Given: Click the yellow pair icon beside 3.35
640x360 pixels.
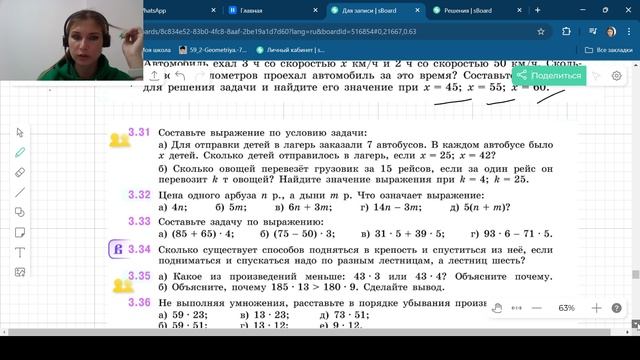Looking at the screenshot, I should [123, 286].
